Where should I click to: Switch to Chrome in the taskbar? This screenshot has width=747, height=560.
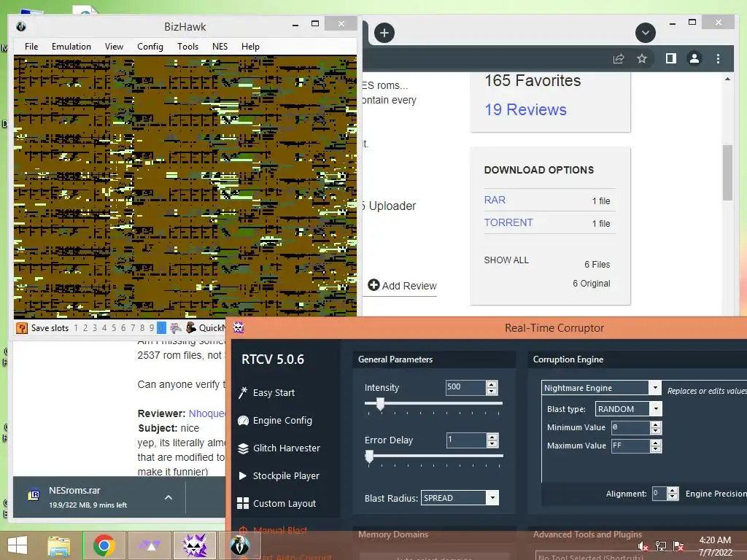pos(104,545)
